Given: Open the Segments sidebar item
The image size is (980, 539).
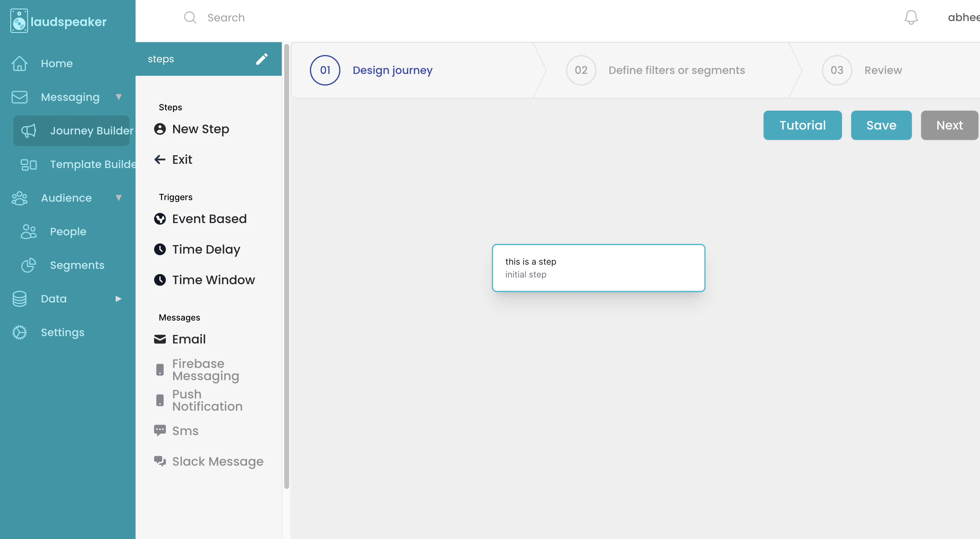Looking at the screenshot, I should coord(77,265).
